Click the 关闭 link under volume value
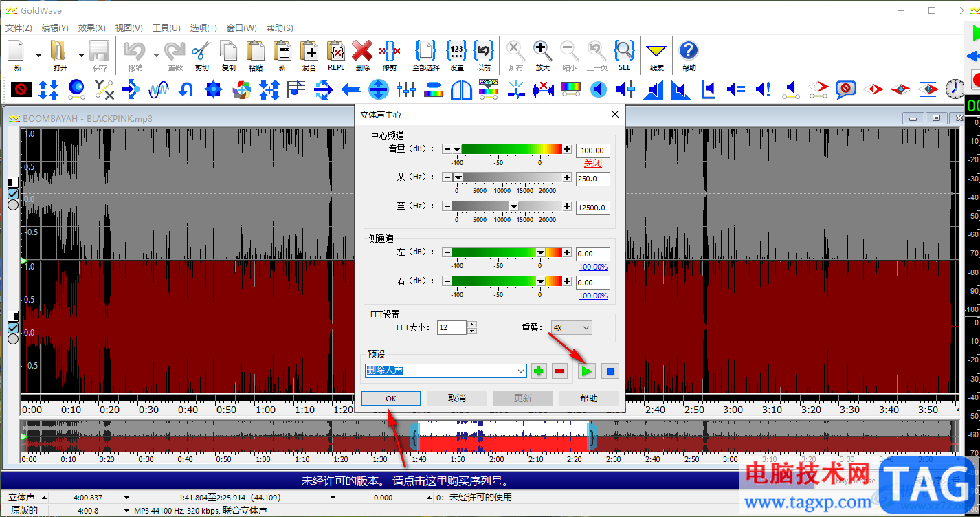This screenshot has height=517, width=980. pos(593,164)
